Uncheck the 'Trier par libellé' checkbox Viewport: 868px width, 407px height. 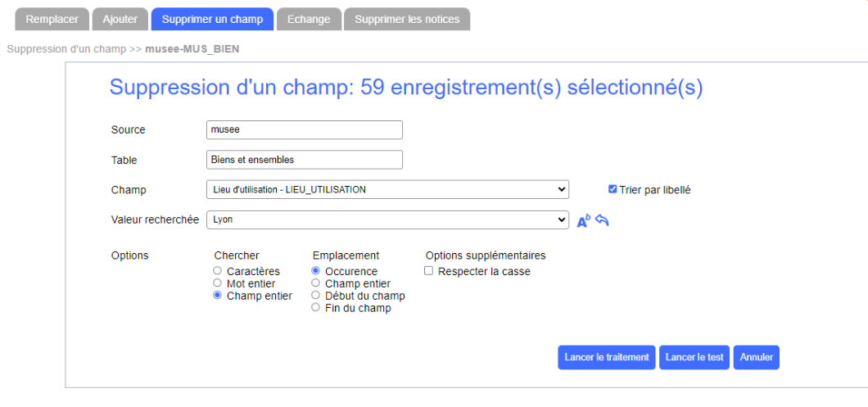pyautogui.click(x=613, y=189)
